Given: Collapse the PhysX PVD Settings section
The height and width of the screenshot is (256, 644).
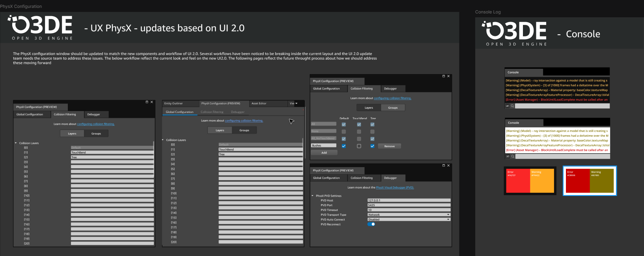Looking at the screenshot, I should [x=312, y=196].
